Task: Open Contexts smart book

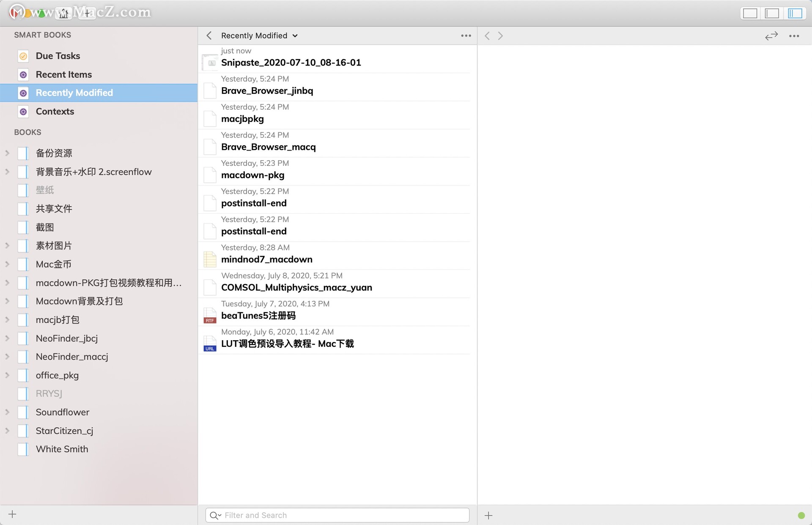Action: click(x=99, y=111)
